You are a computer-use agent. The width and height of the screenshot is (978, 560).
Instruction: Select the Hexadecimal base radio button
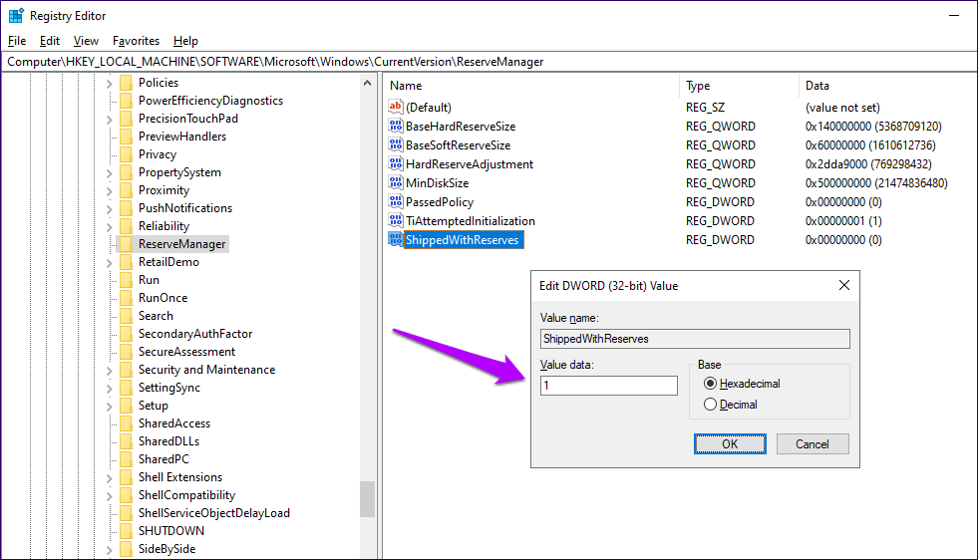pyautogui.click(x=710, y=384)
